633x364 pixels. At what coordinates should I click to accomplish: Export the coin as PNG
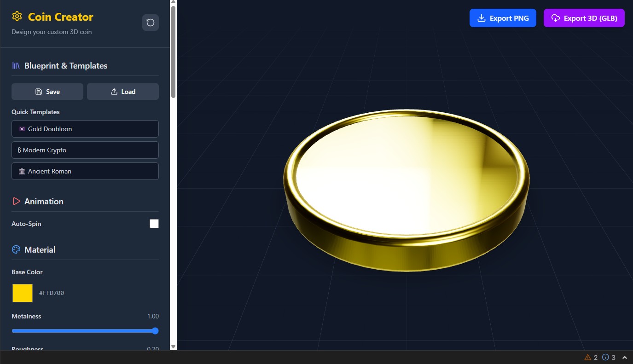pyautogui.click(x=503, y=18)
